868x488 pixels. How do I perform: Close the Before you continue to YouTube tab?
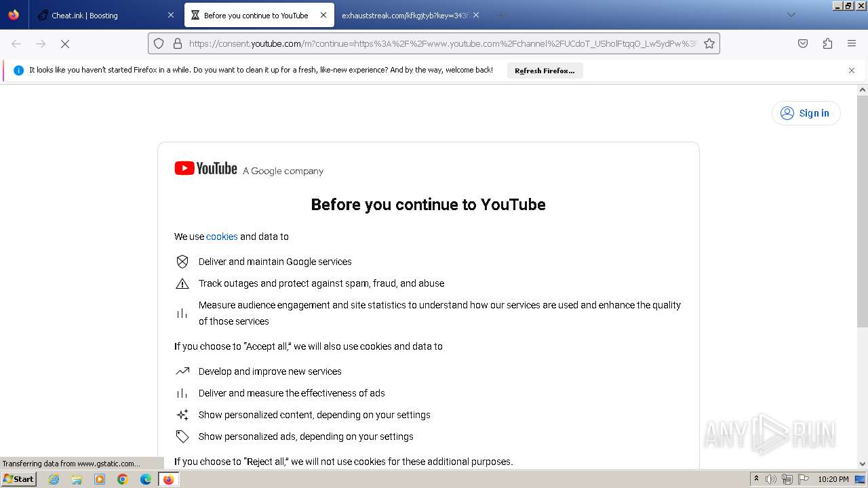(323, 15)
